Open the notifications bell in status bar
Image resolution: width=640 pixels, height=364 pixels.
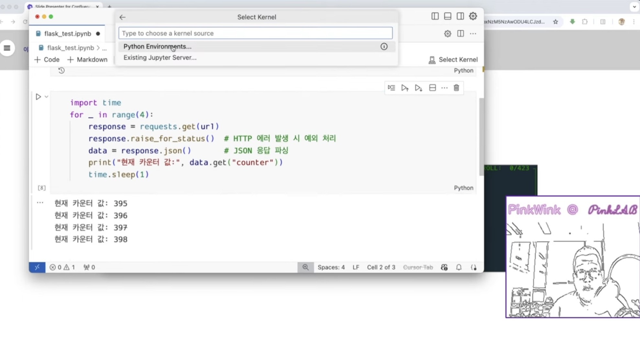click(459, 267)
